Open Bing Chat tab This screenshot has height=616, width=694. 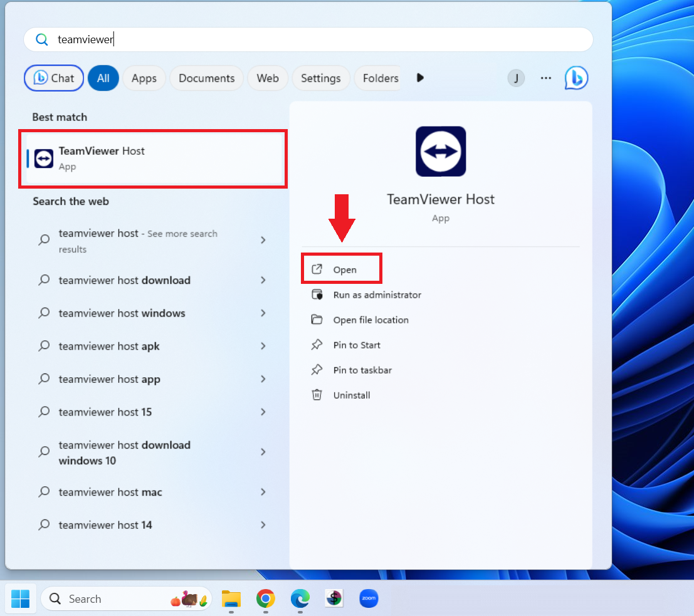click(x=54, y=78)
